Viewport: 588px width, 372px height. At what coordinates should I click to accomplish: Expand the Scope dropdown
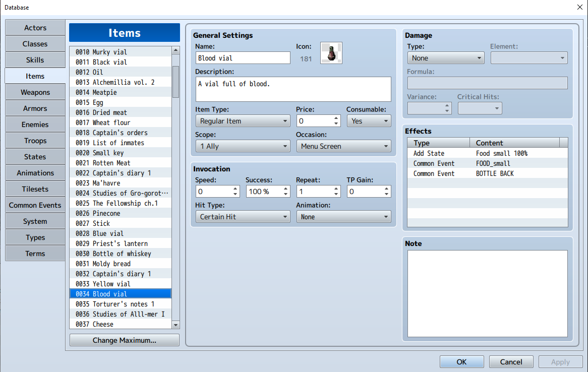tap(243, 146)
